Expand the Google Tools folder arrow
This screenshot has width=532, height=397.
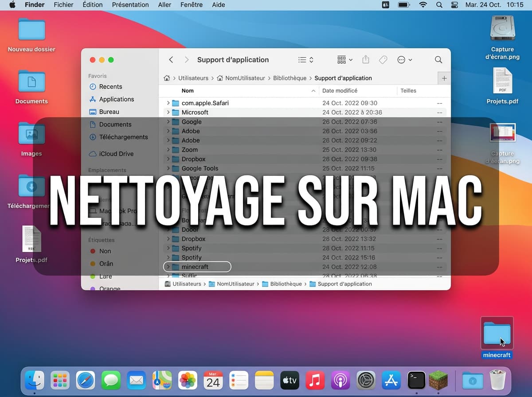168,168
